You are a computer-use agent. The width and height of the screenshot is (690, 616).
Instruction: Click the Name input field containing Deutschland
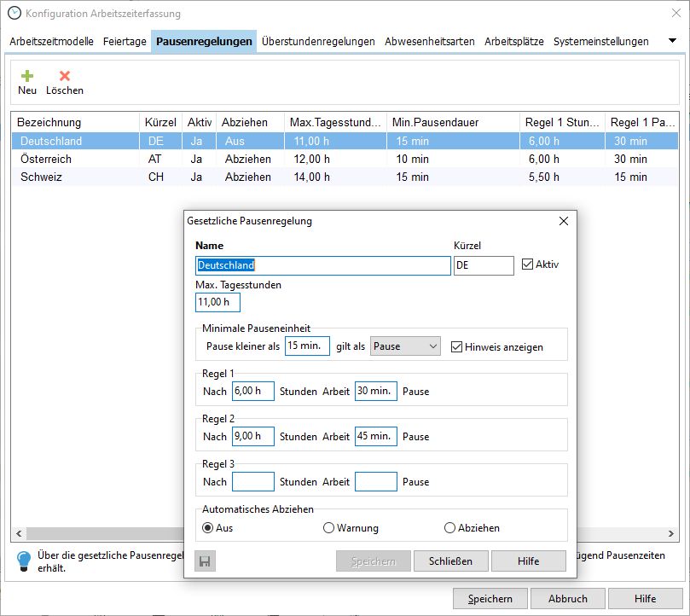[322, 265]
